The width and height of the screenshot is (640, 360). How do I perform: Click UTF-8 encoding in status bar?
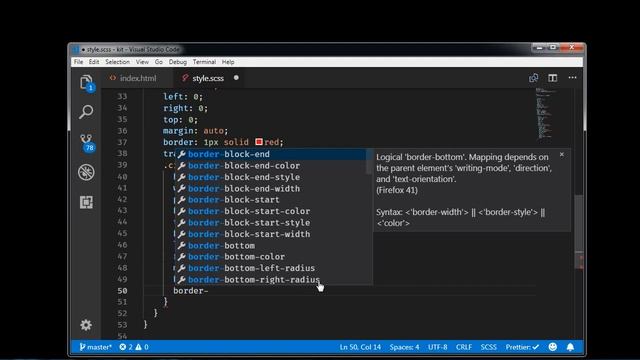pos(438,347)
